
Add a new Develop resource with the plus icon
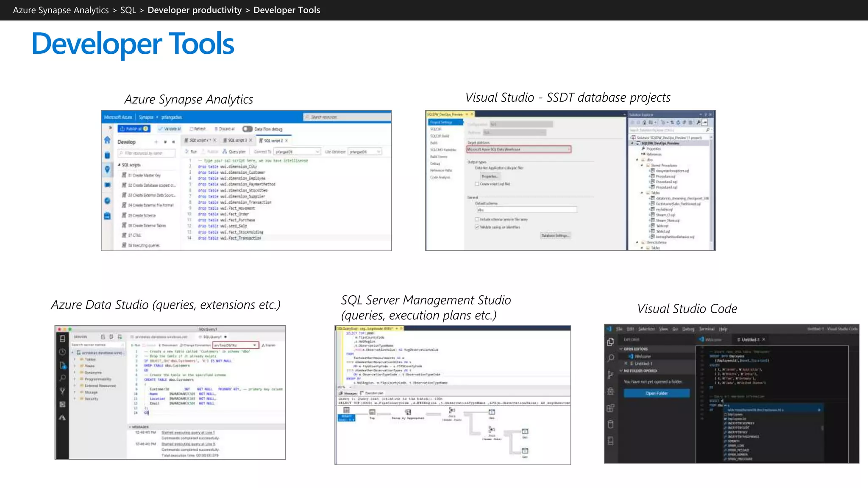(x=156, y=142)
